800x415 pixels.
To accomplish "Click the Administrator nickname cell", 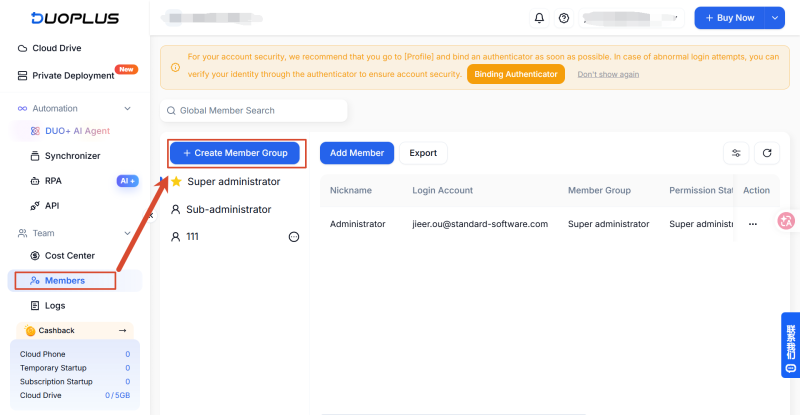I will (357, 224).
